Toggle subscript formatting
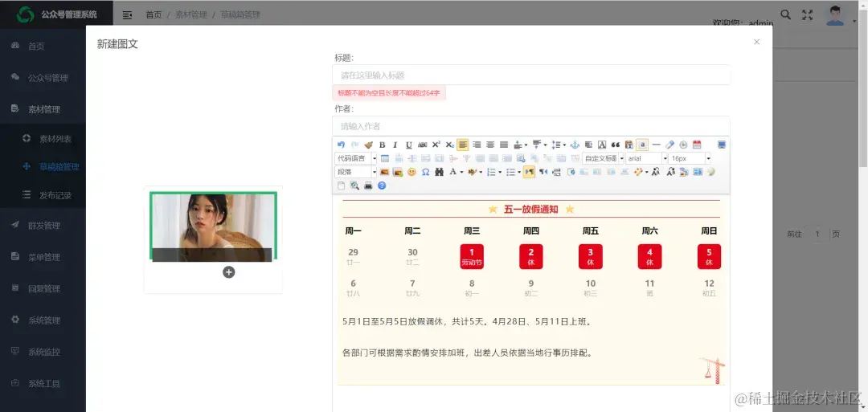 coord(450,145)
